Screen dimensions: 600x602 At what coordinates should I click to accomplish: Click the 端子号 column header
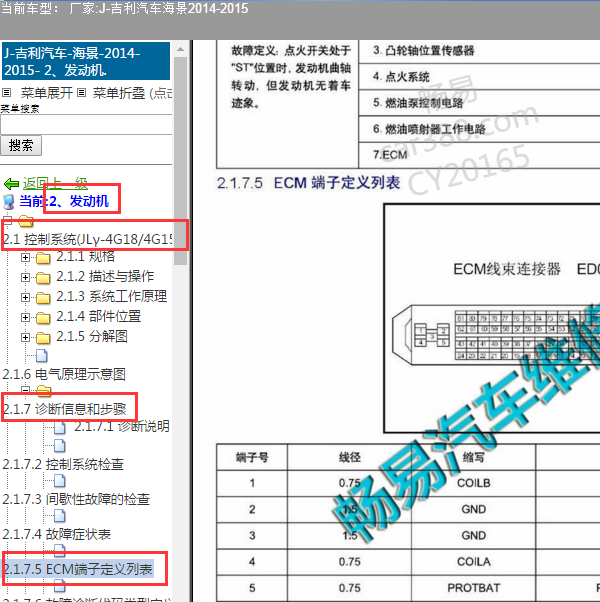252,457
